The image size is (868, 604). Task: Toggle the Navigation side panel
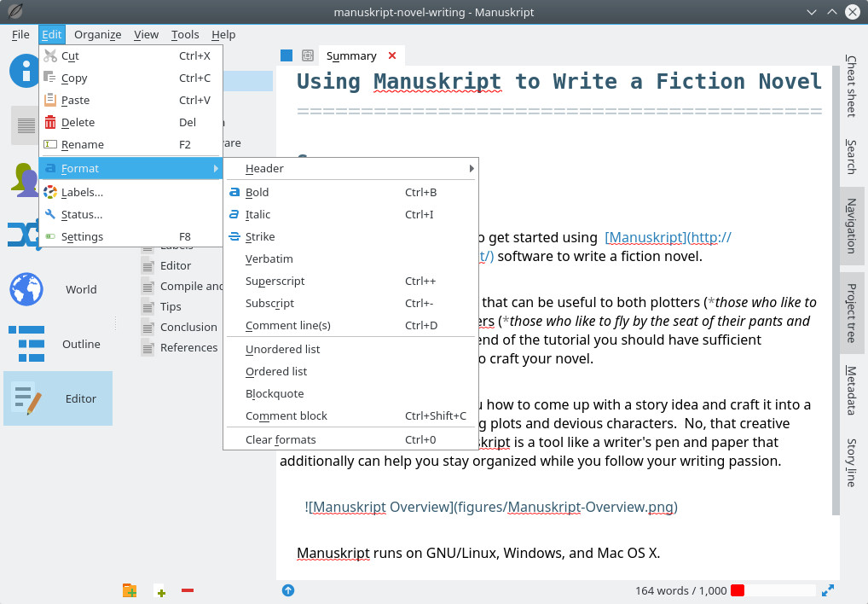click(x=851, y=225)
